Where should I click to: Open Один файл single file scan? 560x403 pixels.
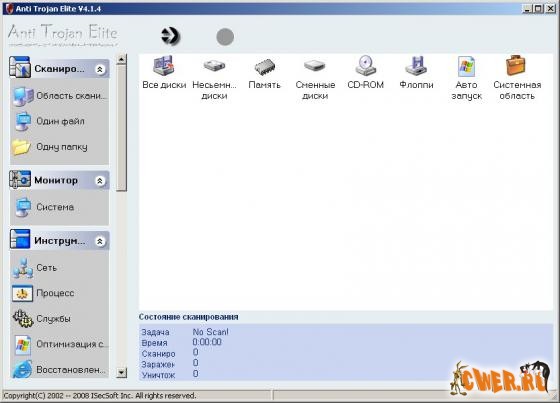click(x=50, y=121)
